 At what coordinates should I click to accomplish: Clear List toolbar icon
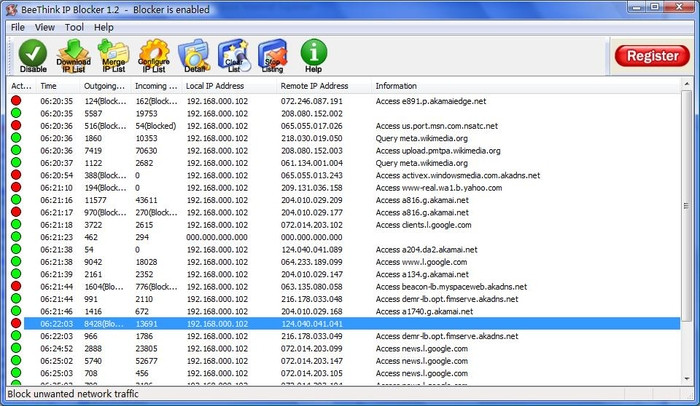tap(234, 56)
